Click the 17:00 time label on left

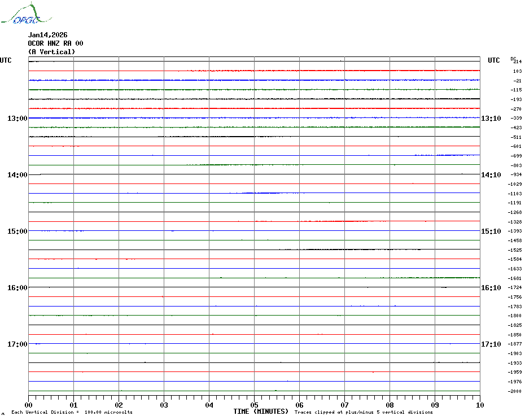[17, 344]
